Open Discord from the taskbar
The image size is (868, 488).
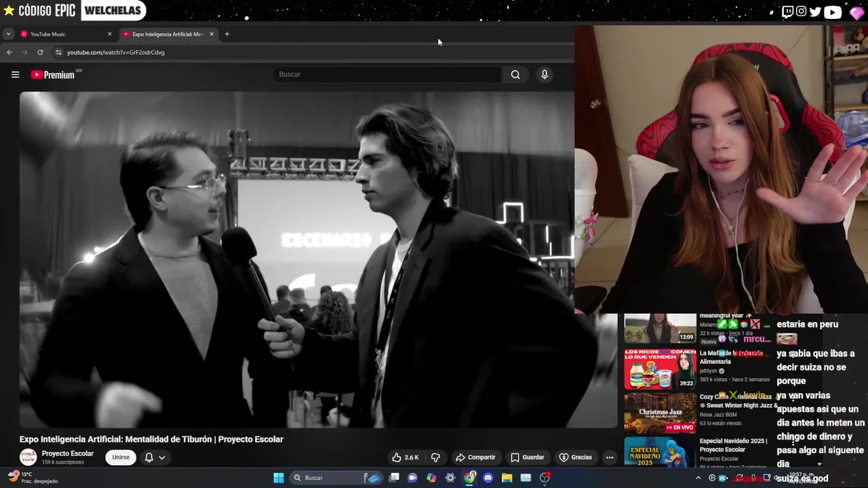click(488, 478)
